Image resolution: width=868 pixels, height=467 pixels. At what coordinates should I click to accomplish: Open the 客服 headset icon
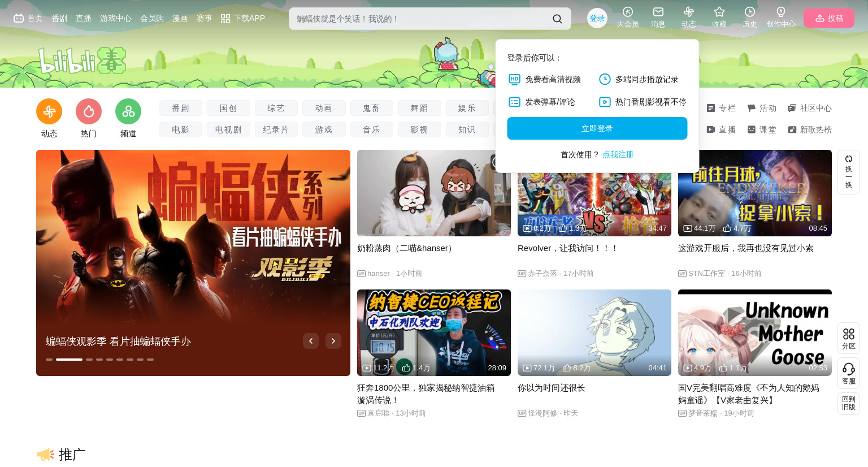(848, 373)
